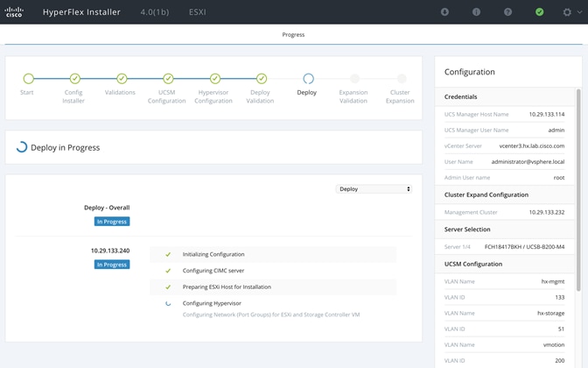Click the Cluster Expansion step circle
The width and height of the screenshot is (588, 368).
402,79
